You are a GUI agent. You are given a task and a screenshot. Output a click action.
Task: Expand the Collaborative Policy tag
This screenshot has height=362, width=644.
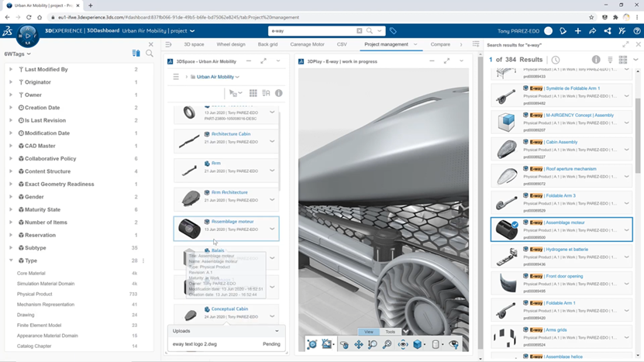(x=11, y=159)
